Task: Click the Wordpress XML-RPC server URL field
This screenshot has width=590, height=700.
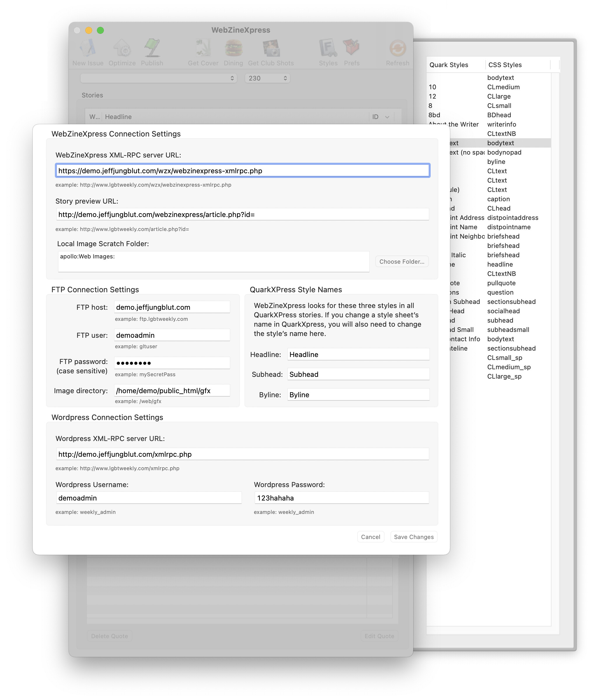Action: tap(242, 454)
